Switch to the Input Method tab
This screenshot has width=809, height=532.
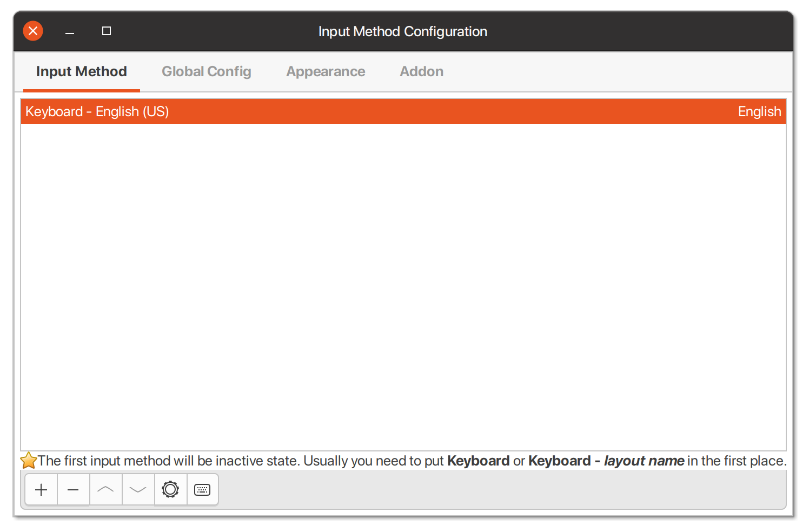82,71
